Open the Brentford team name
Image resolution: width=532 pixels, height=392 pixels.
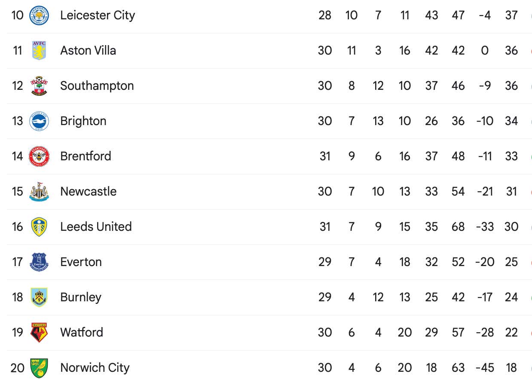click(86, 156)
